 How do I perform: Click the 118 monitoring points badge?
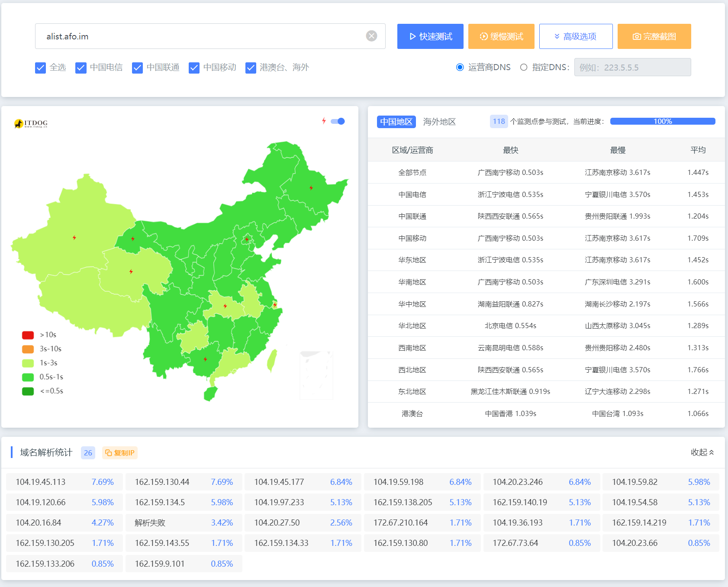point(499,121)
